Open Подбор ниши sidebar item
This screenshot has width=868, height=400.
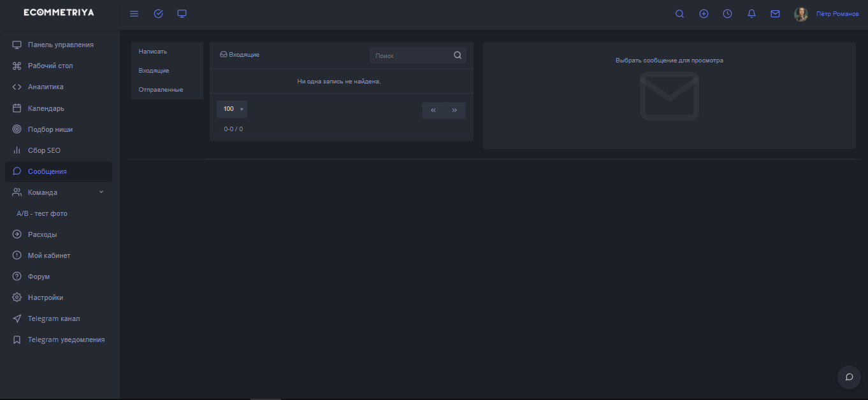[50, 129]
